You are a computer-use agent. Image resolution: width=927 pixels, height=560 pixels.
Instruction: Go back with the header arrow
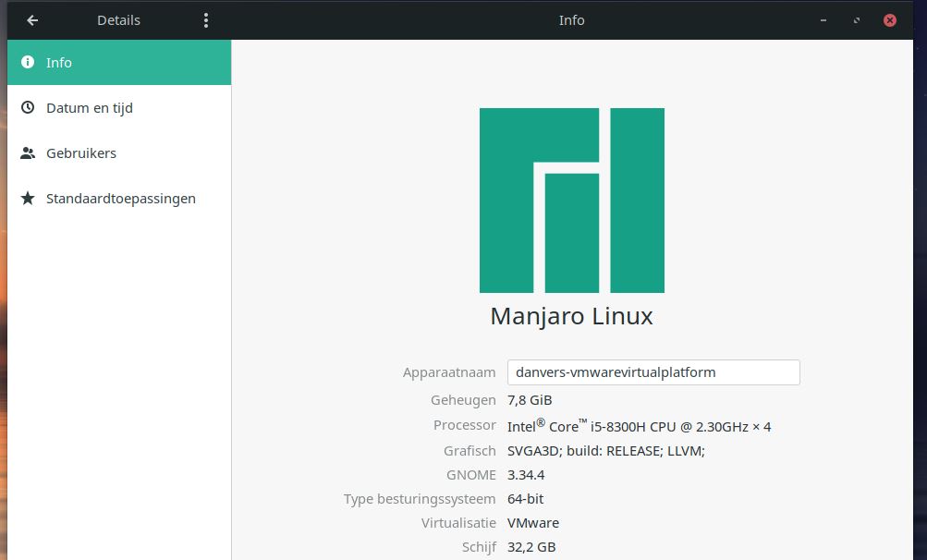[32, 20]
